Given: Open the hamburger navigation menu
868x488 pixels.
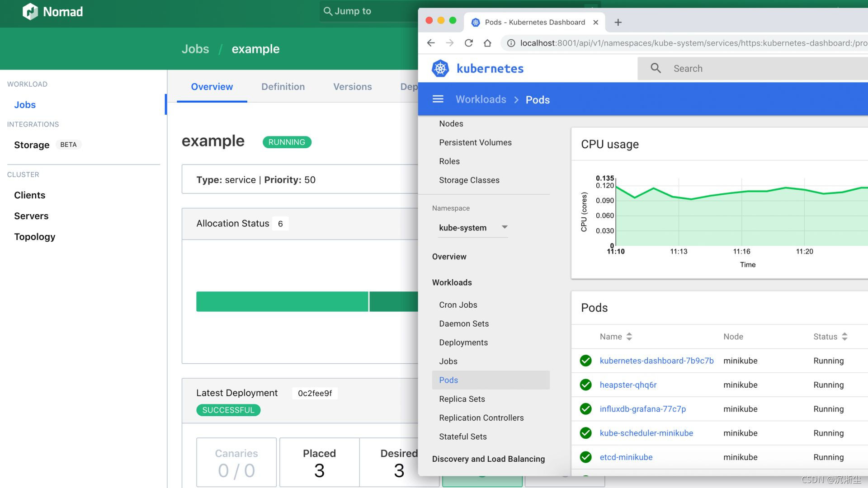Looking at the screenshot, I should tap(438, 99).
